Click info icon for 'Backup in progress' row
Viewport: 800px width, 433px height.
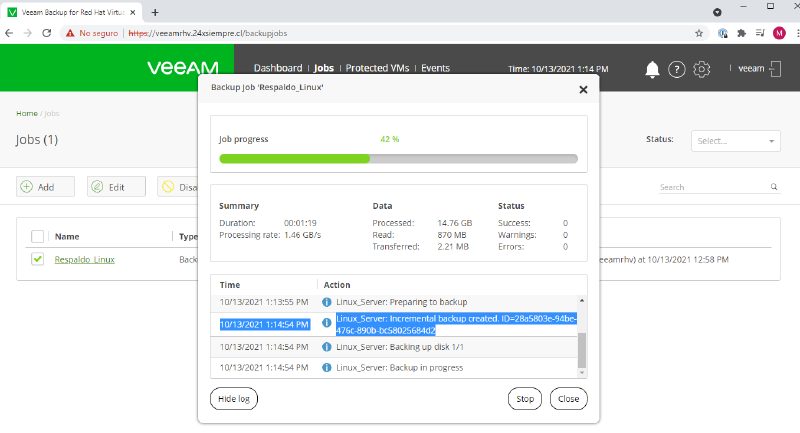(x=327, y=368)
